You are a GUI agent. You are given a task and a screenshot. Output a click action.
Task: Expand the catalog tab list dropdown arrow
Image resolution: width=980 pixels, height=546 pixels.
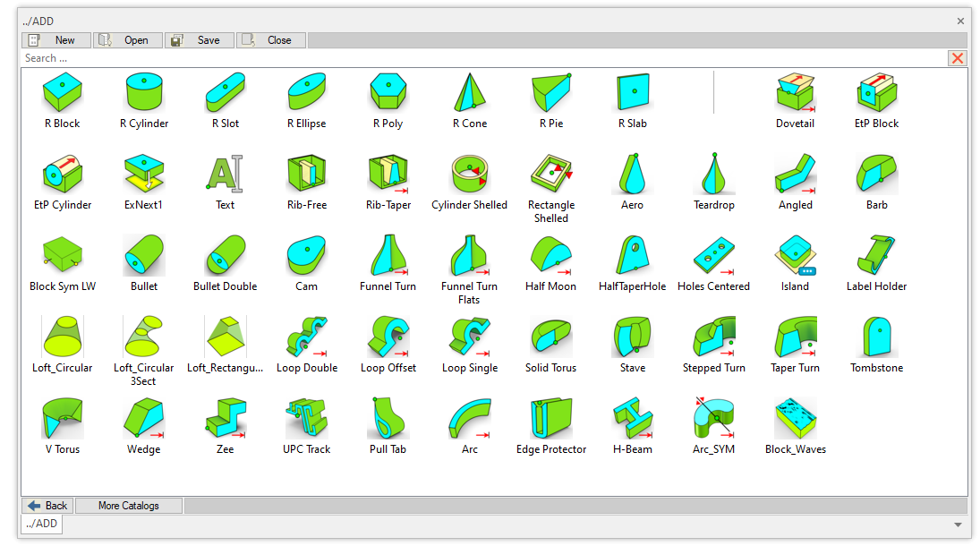958,525
